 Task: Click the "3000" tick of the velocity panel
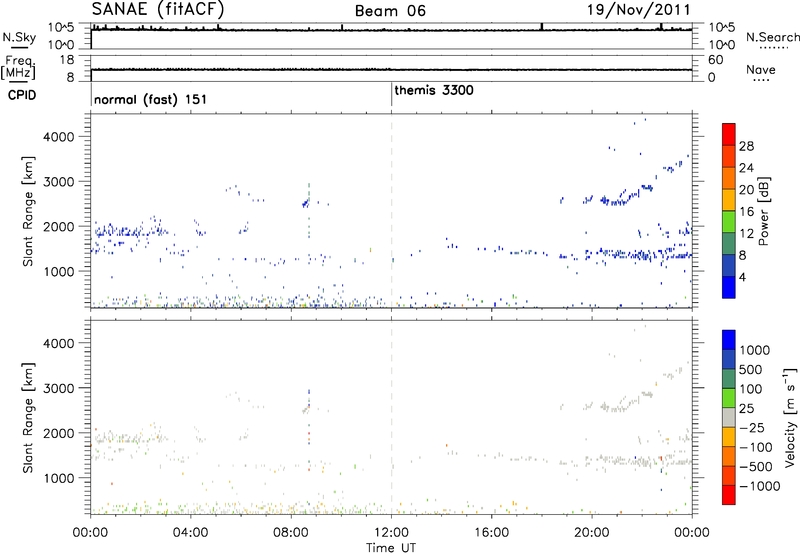point(59,388)
